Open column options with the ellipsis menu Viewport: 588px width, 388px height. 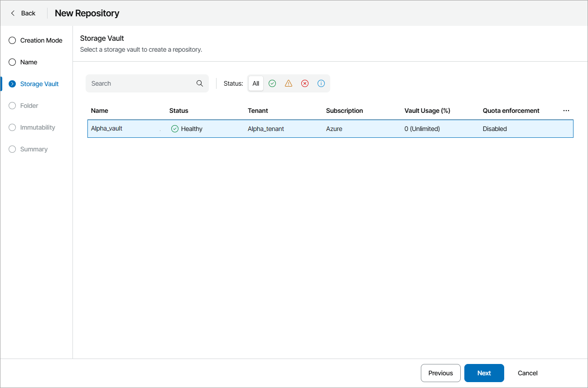pos(566,110)
